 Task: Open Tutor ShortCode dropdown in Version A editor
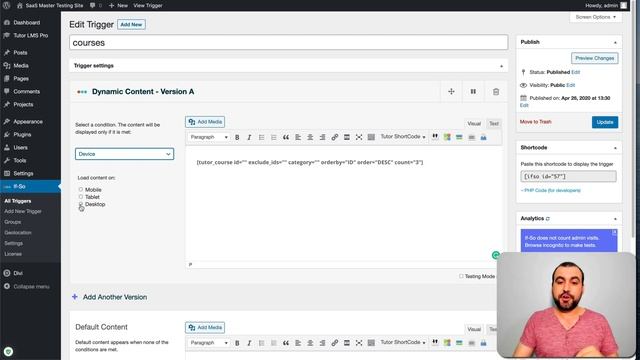(x=403, y=137)
